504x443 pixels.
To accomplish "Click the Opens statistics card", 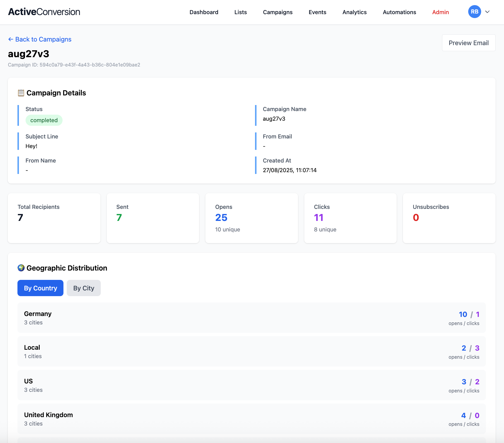I will pos(251,218).
